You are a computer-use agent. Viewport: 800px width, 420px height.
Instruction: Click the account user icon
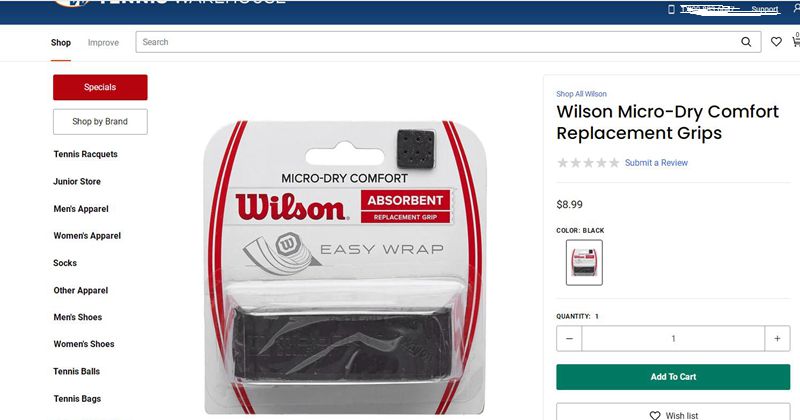point(797,9)
